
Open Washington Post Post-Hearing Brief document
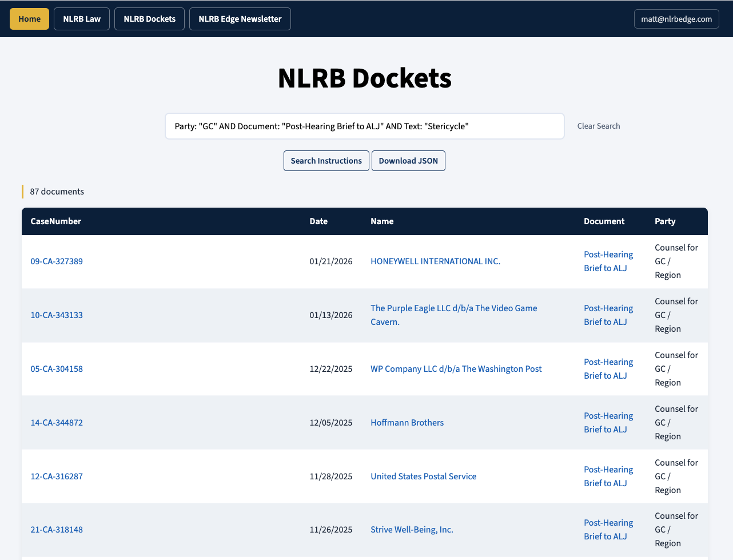click(608, 369)
